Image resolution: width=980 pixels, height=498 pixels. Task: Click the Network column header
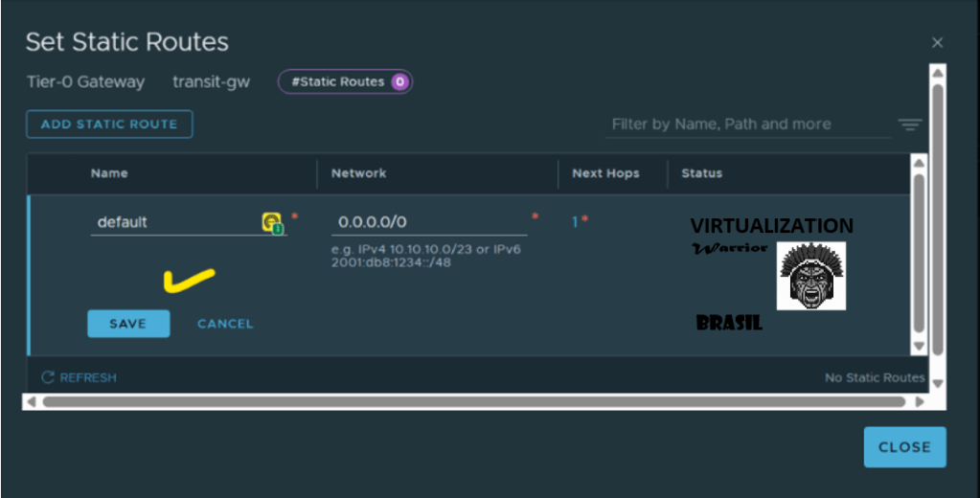coord(359,173)
